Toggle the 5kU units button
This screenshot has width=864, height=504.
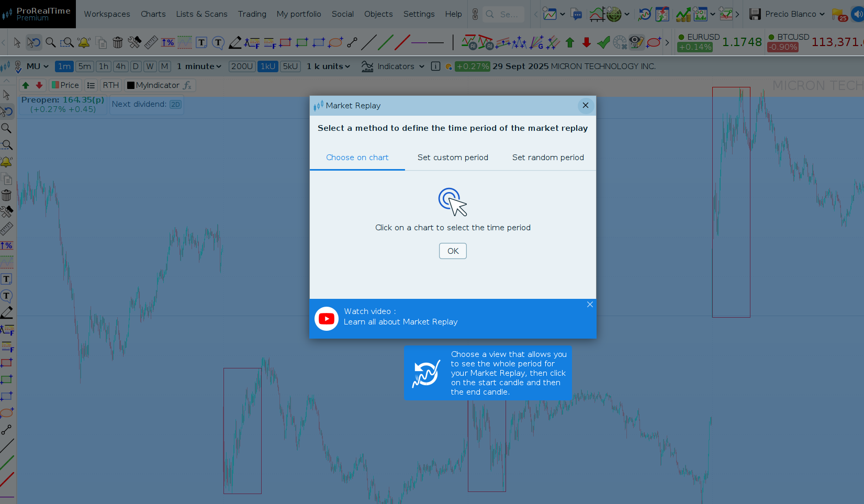point(290,66)
